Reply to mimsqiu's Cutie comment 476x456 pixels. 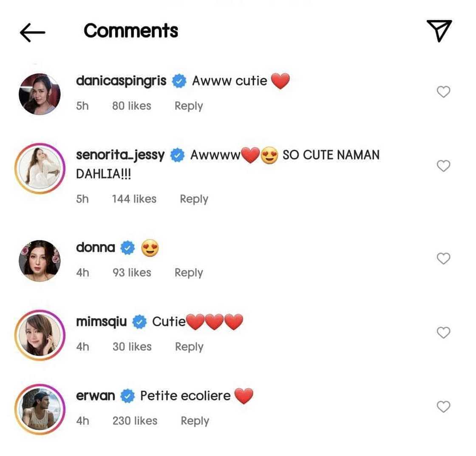click(189, 347)
